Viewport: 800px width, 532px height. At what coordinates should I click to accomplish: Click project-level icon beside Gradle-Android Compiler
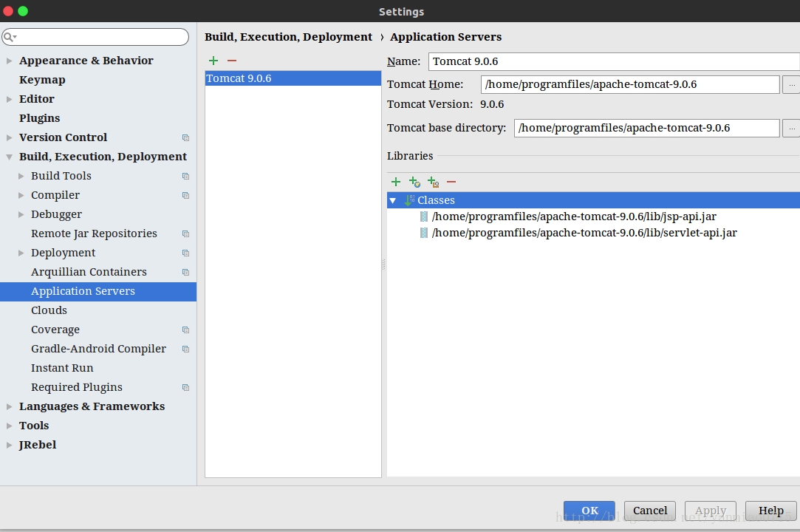185,349
